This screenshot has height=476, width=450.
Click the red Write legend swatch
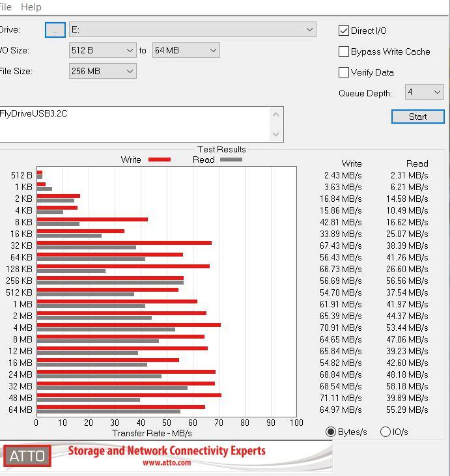click(x=160, y=160)
